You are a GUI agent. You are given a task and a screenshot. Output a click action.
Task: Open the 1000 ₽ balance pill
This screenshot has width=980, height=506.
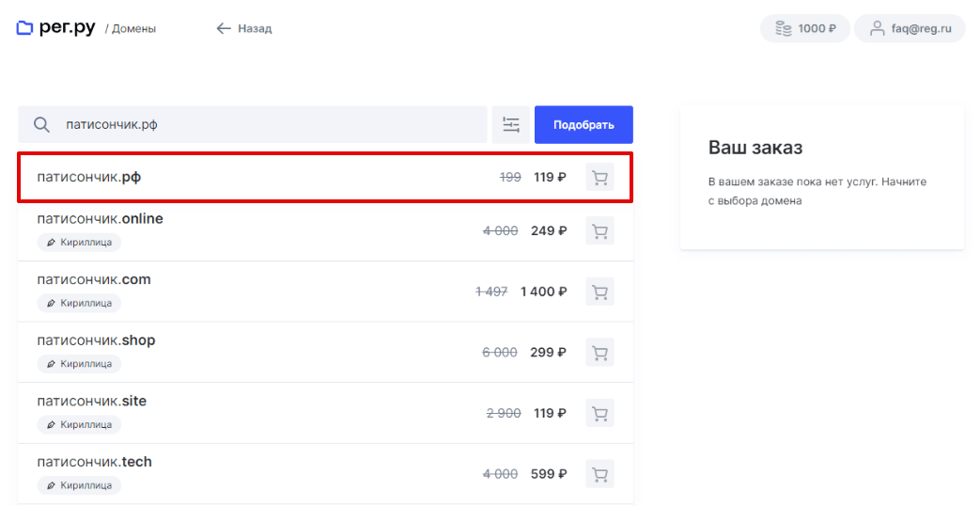coord(805,28)
